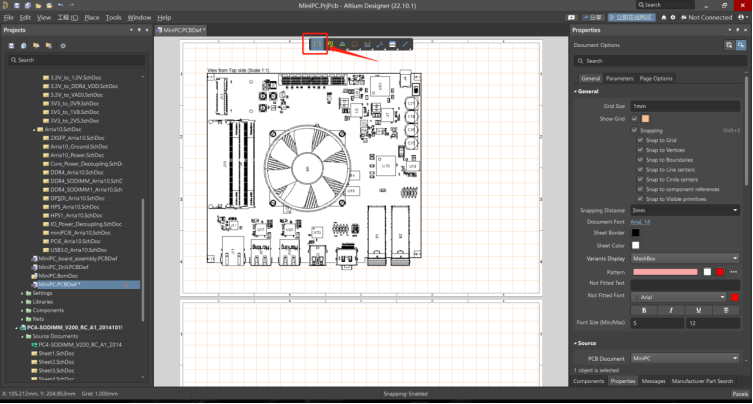Viewport: 753px width, 404px height.
Task: Uncheck Snap to Vertices option
Action: point(641,150)
